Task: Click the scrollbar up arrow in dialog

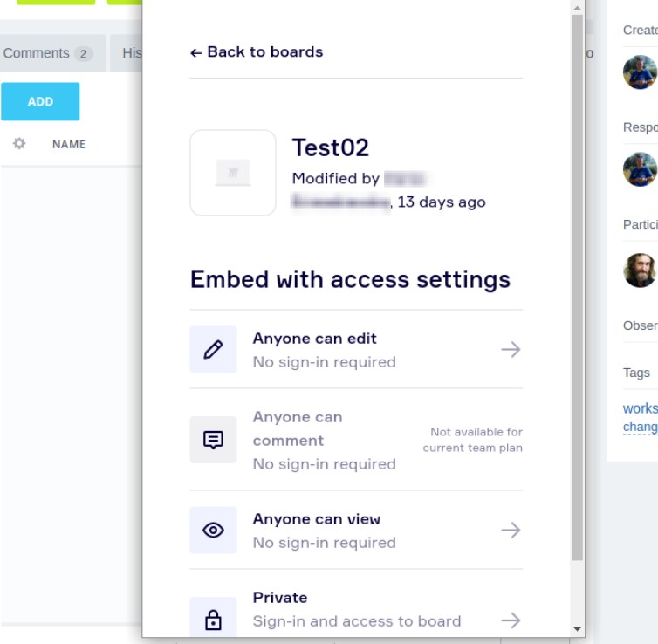Action: [x=578, y=8]
